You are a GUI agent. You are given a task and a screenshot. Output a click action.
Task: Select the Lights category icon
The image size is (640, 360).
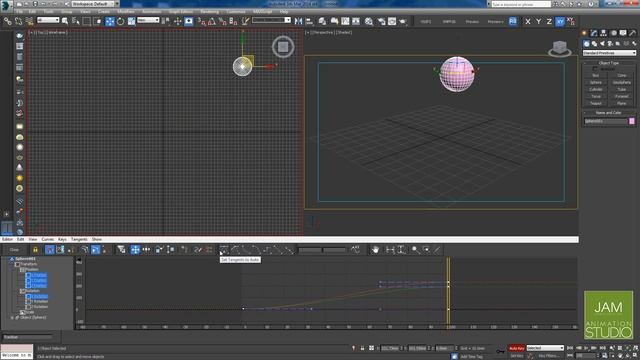point(602,44)
